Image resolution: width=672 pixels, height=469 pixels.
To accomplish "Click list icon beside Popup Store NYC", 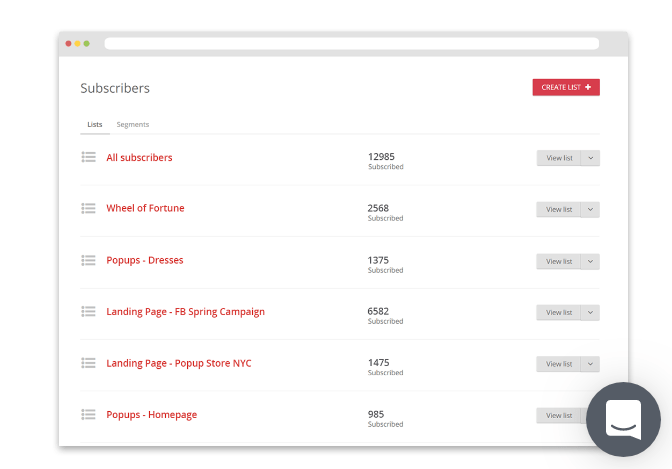I will [88, 363].
